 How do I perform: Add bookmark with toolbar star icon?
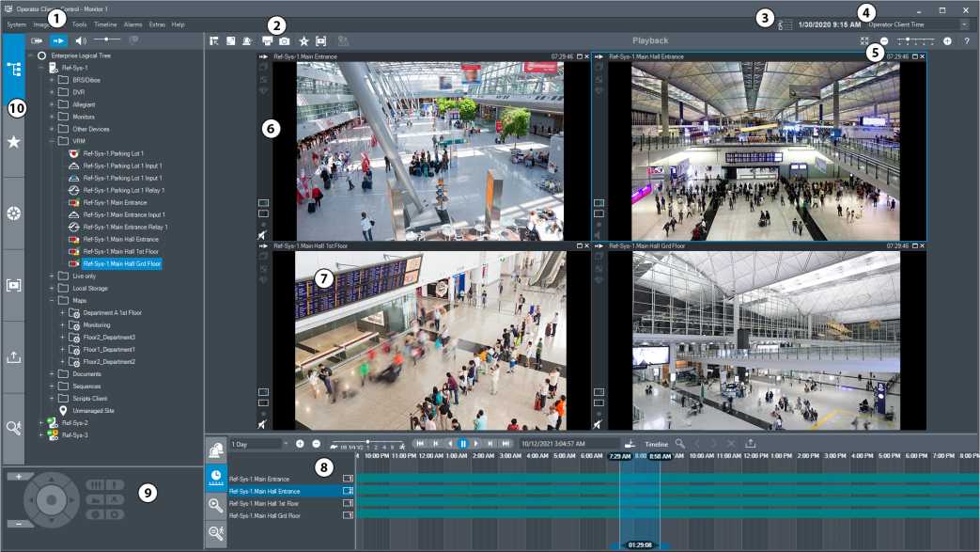click(x=303, y=41)
